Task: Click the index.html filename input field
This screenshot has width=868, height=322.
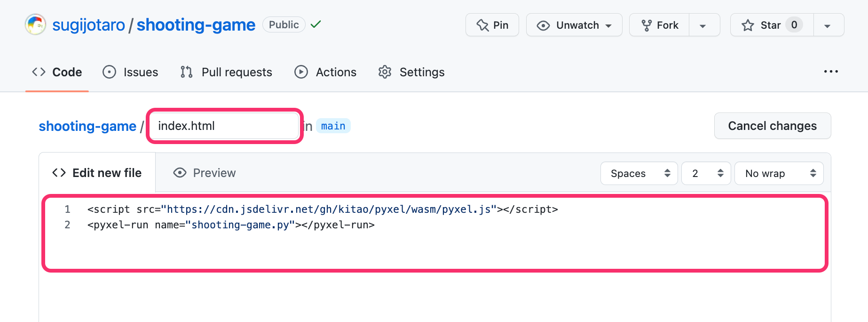Action: coord(225,126)
